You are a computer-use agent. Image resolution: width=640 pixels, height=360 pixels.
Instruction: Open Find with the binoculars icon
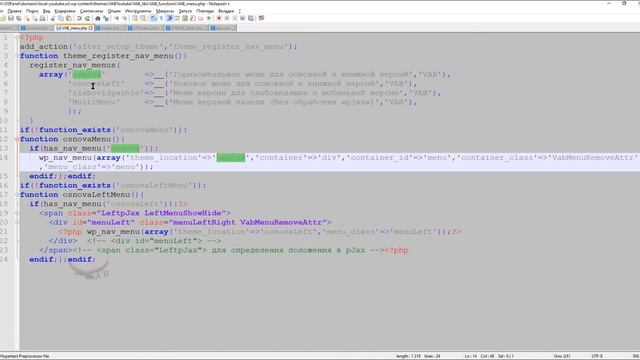click(98, 18)
